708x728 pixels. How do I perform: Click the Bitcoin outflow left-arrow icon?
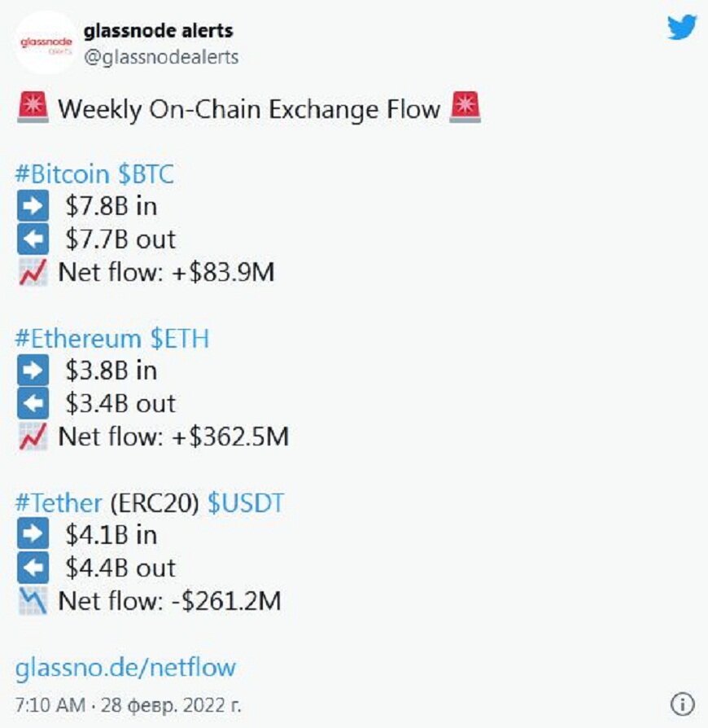(33, 239)
